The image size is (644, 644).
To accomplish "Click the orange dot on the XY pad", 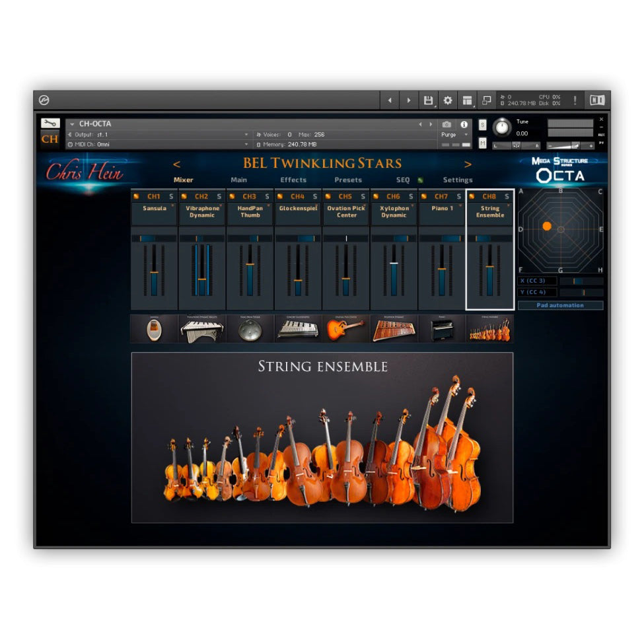I will tap(547, 226).
